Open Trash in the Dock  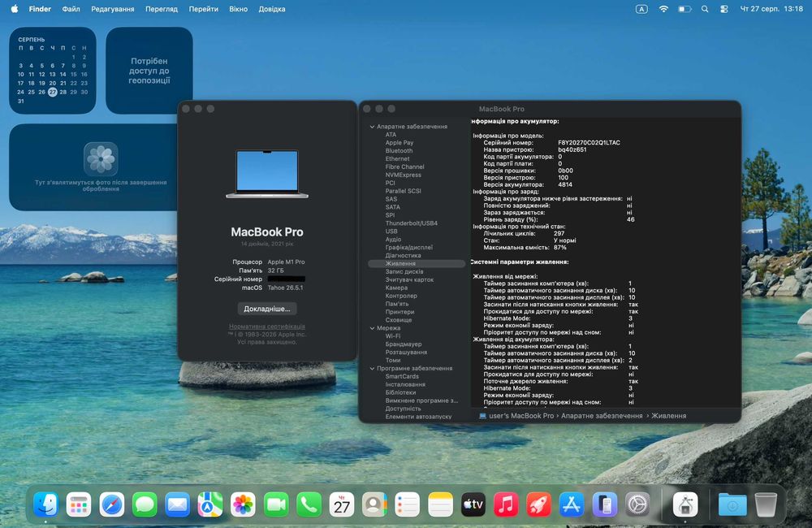(766, 504)
